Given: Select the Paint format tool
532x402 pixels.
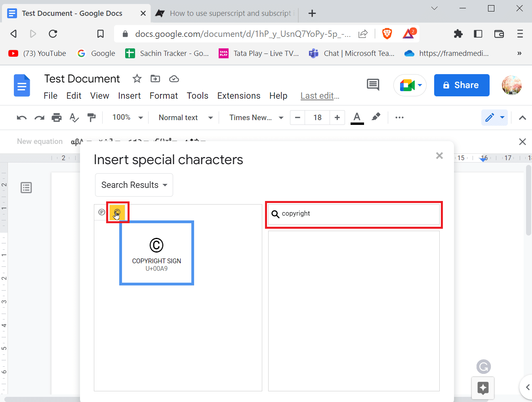Looking at the screenshot, I should point(92,117).
